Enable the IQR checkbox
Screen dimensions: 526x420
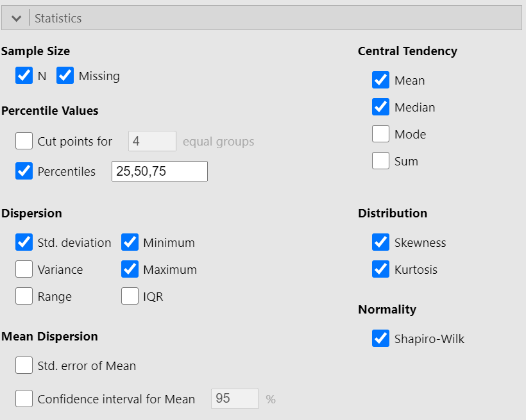pos(130,296)
